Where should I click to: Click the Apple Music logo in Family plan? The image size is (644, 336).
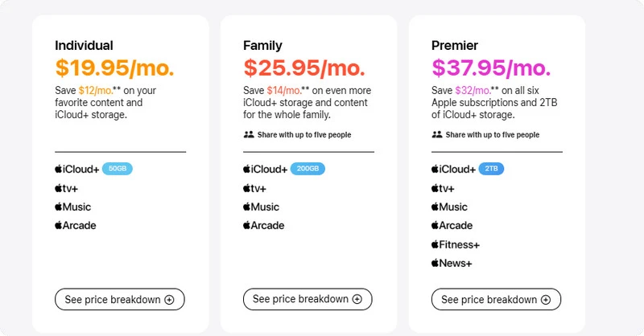pos(261,207)
